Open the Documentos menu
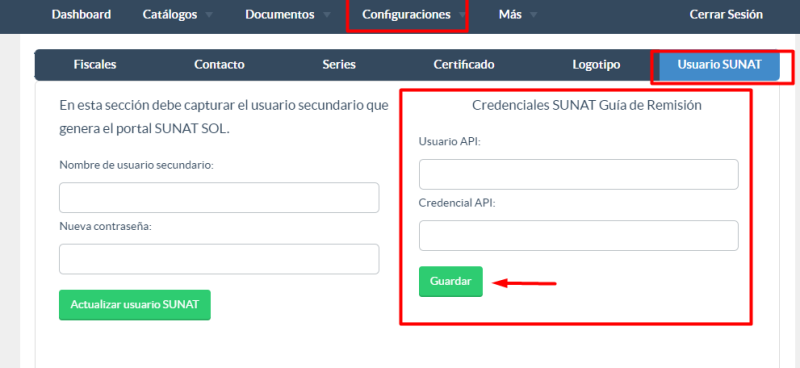Image resolution: width=800 pixels, height=368 pixels. [x=280, y=15]
